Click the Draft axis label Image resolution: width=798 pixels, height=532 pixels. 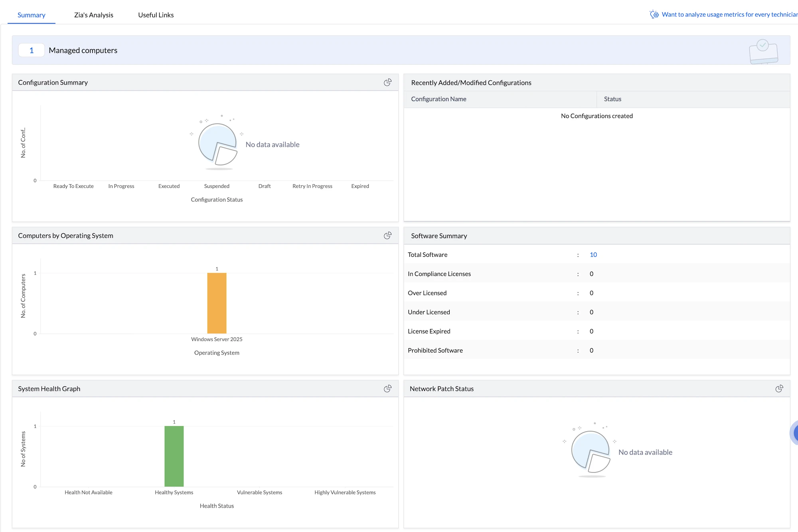click(265, 186)
